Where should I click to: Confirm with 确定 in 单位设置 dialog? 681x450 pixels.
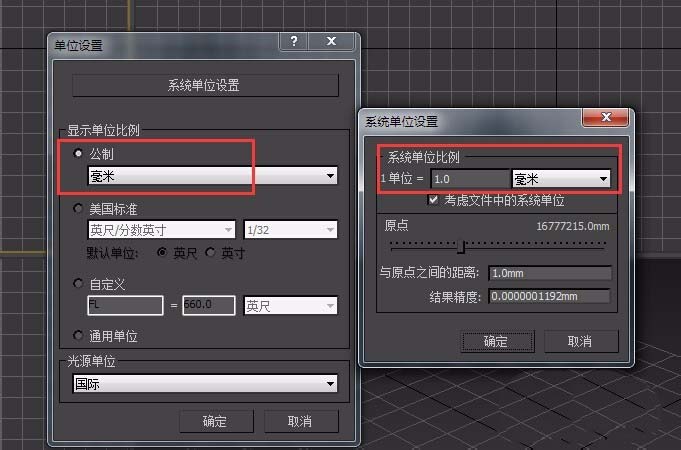[216, 421]
